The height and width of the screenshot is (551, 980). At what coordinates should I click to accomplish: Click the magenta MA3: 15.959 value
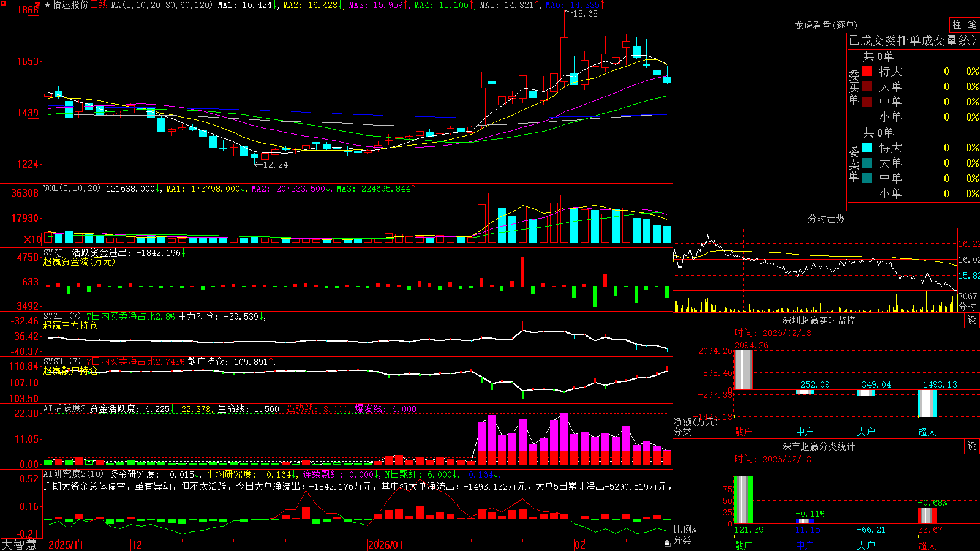point(379,5)
